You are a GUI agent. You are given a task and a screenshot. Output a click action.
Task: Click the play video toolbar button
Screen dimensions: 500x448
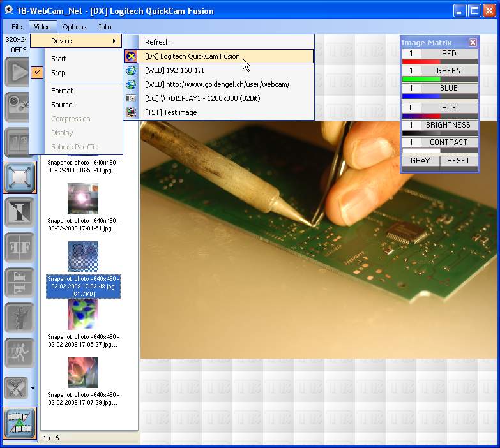point(17,72)
